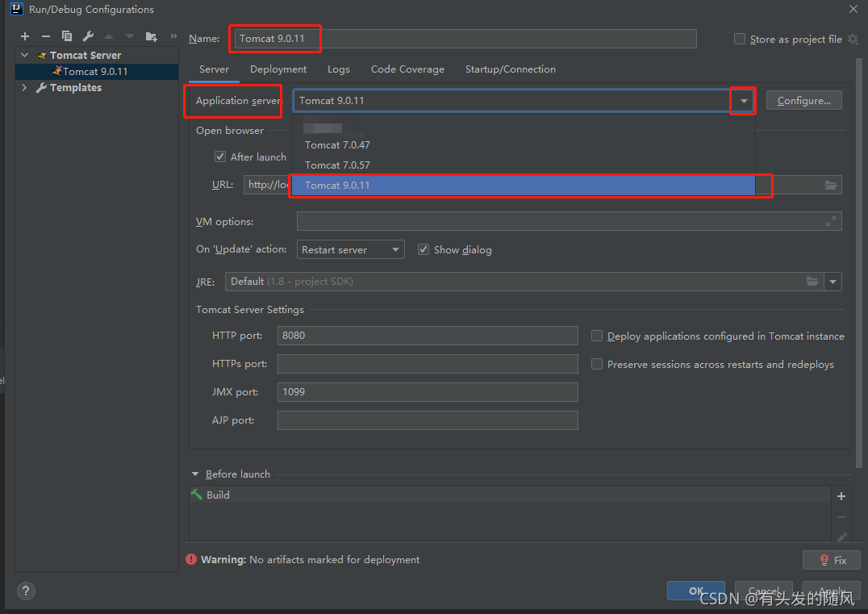
Task: Browse JRE folder icon
Action: (812, 282)
